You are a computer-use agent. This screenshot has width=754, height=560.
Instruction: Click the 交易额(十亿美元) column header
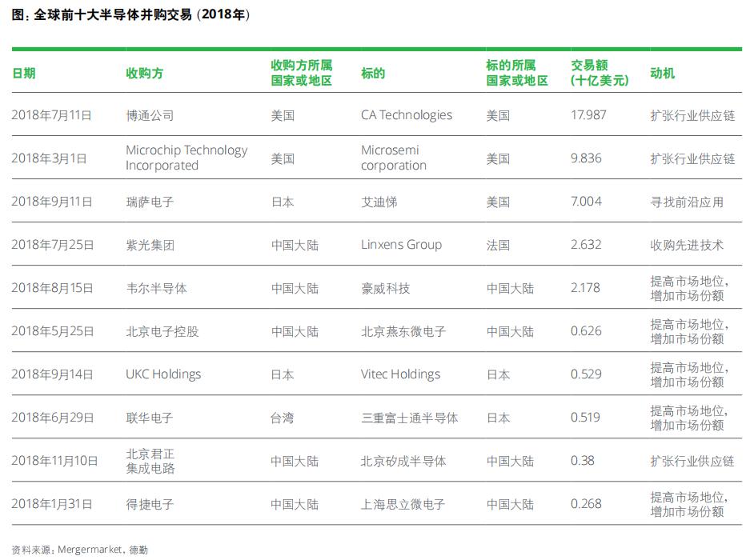point(600,73)
